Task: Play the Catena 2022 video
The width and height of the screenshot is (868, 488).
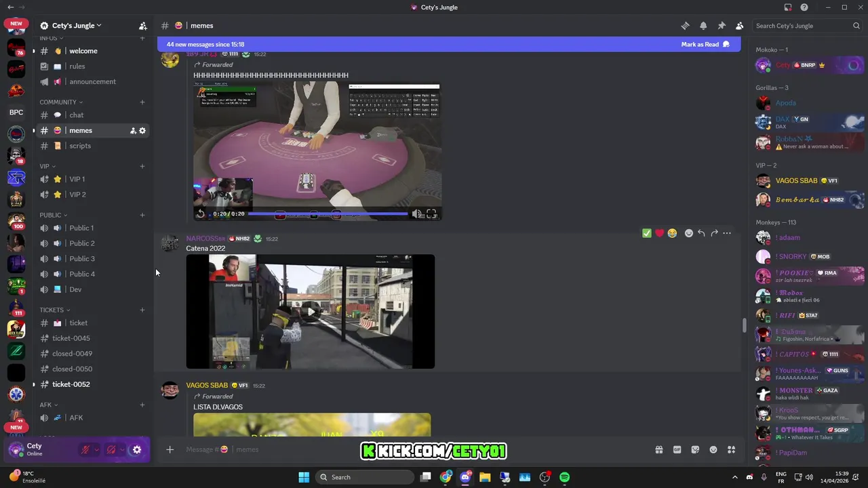Action: click(x=311, y=312)
